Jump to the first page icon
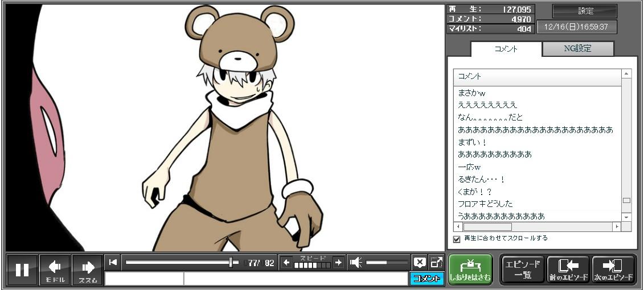This screenshot has height=290, width=644. point(113,262)
